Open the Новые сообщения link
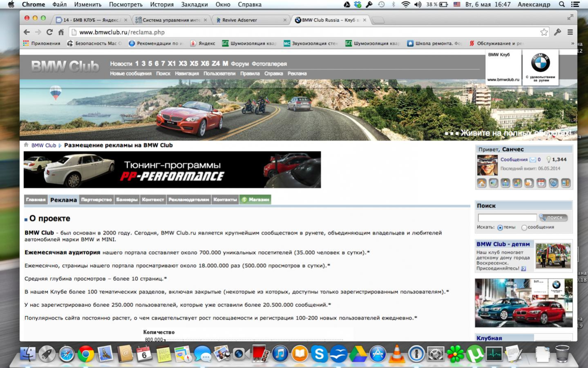The height and width of the screenshot is (368, 588). (x=131, y=74)
